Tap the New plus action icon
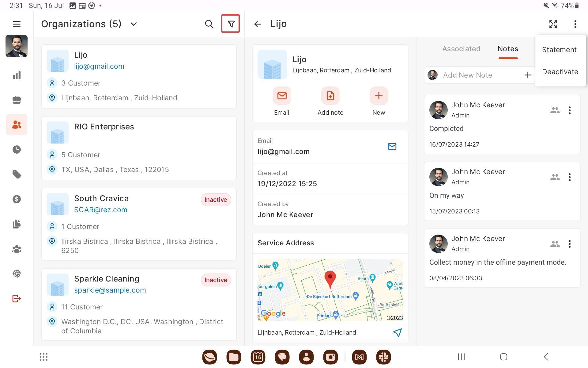Viewport: 588px width, 368px height. coord(379,96)
